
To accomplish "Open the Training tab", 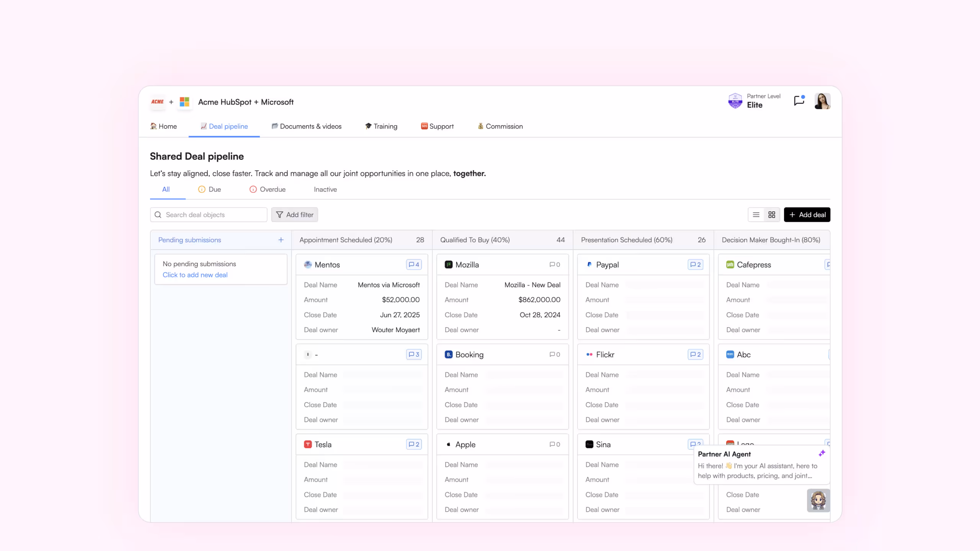I will (x=381, y=126).
